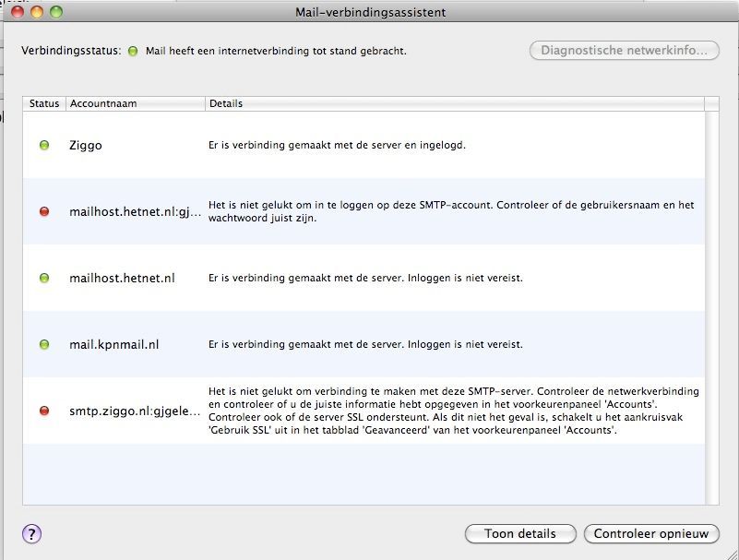Screen dimensions: 739x560
Task: Click green status dot of mailhost.hetnet.nl row
Action: (44, 278)
